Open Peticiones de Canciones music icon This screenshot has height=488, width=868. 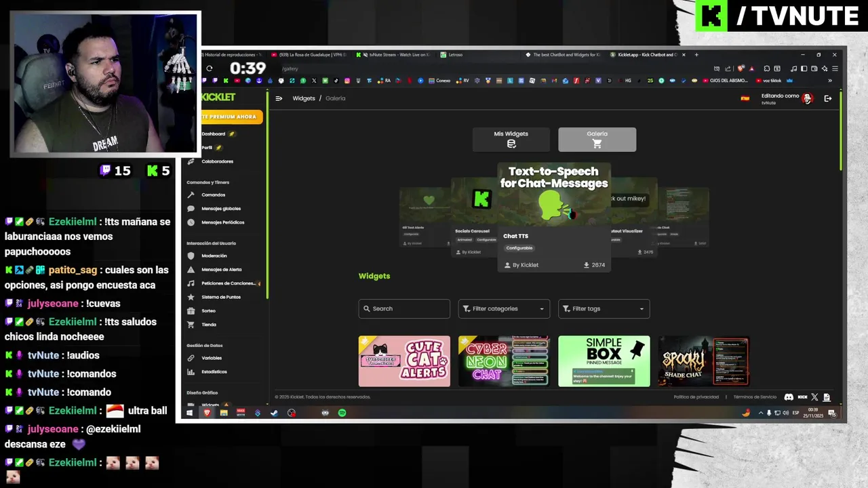191,283
